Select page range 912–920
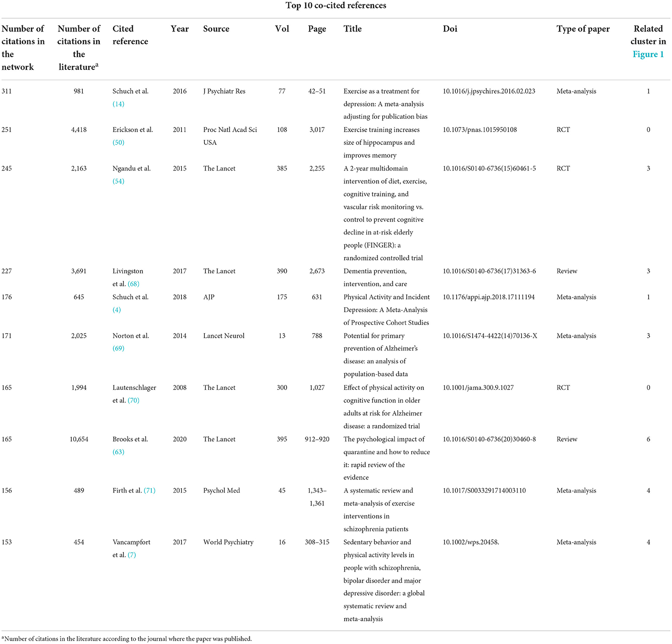The width and height of the screenshot is (672, 644). 317,439
